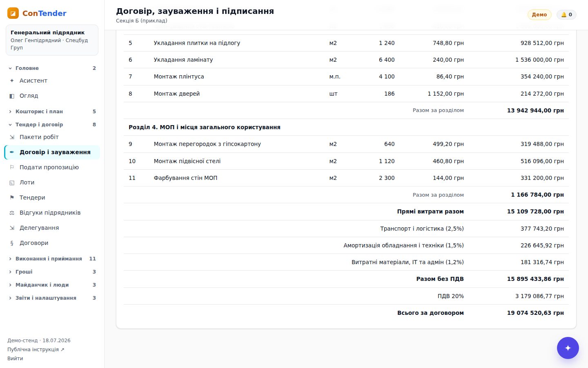
Task: Click row Монтаж підвісної стелі
Action: coord(346,161)
